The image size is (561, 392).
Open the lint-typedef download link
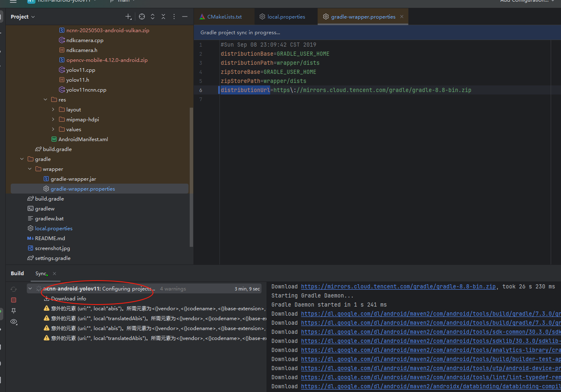tap(431, 377)
